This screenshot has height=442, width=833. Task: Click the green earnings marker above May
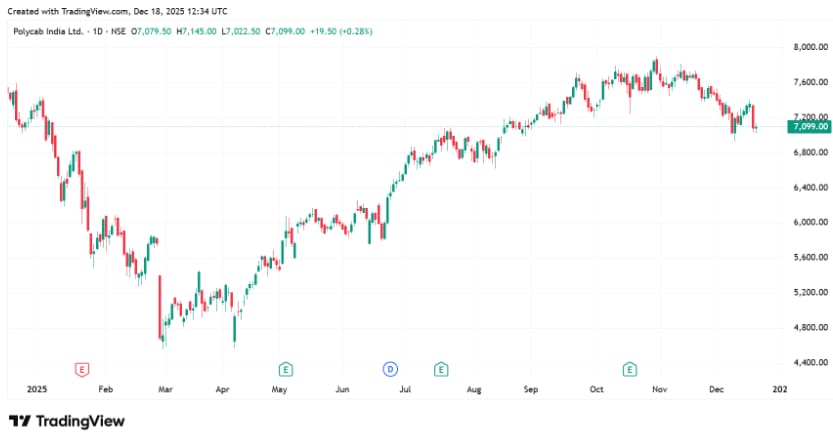click(286, 370)
